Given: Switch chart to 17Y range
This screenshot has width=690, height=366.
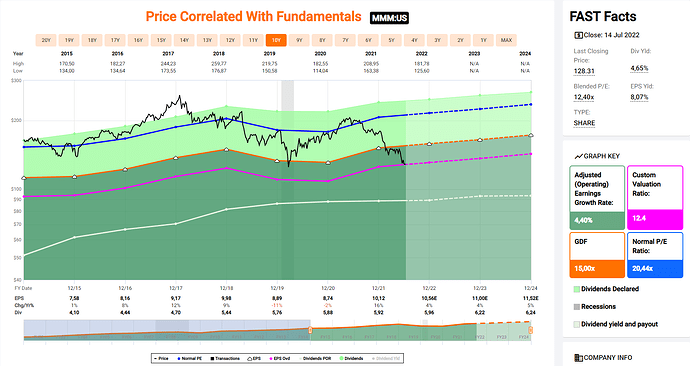Looking at the screenshot, I should tap(115, 40).
